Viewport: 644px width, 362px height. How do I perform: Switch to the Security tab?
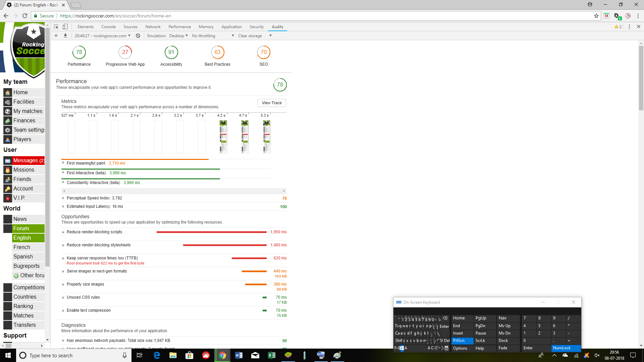tap(257, 27)
